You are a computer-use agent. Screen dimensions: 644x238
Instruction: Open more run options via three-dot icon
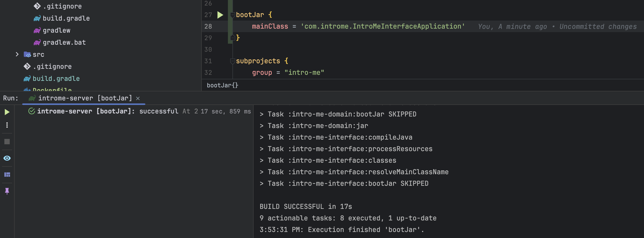[x=7, y=125]
